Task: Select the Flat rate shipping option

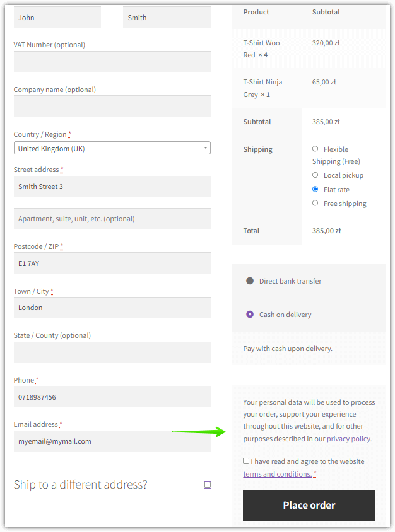Action: pos(315,189)
